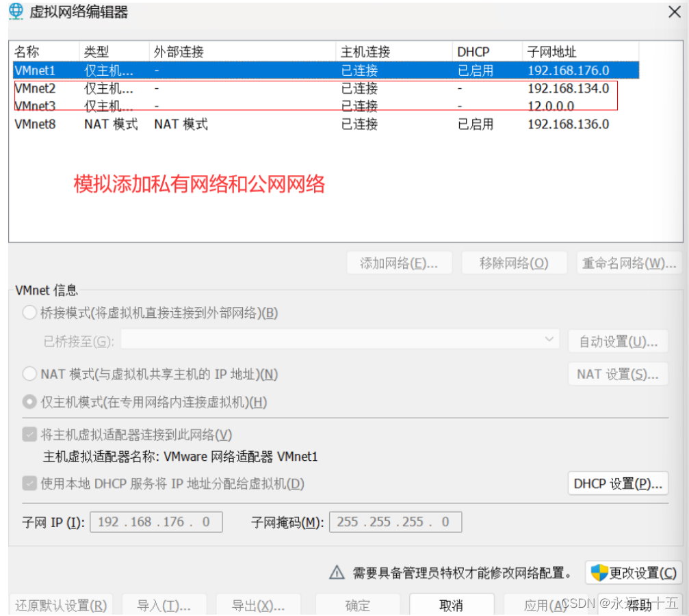This screenshot has height=616, width=689.
Task: Toggle the 将主机虚拟适配器连接到此网络 checkbox
Action: [29, 434]
